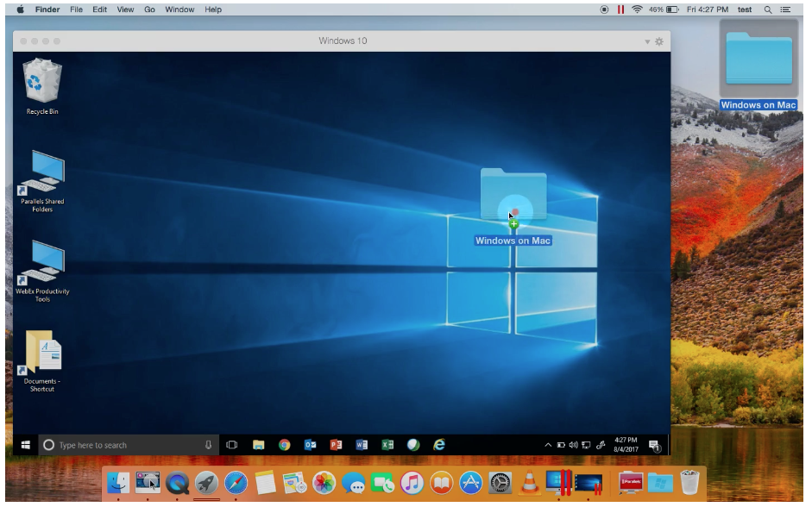Open the Windows folder stack in Dock
Image resolution: width=812 pixels, height=507 pixels.
point(660,483)
